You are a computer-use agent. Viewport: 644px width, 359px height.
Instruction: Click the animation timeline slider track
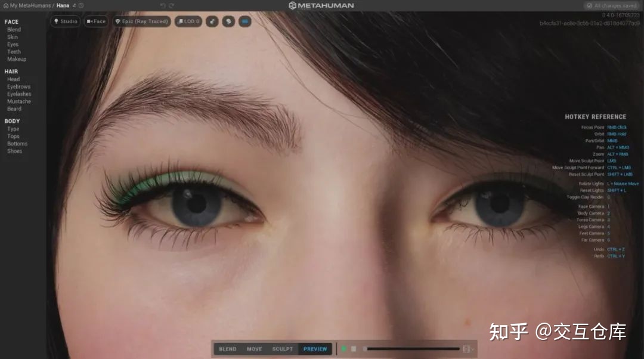[x=411, y=349]
